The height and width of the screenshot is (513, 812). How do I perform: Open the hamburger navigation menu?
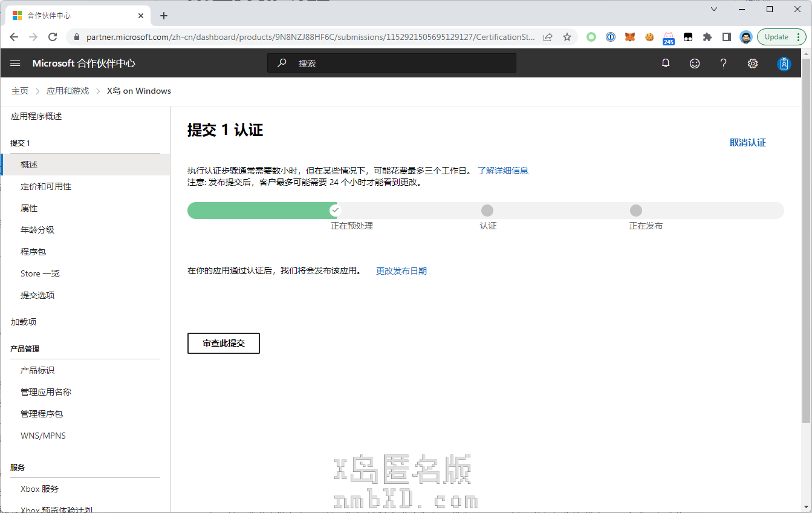click(x=16, y=63)
